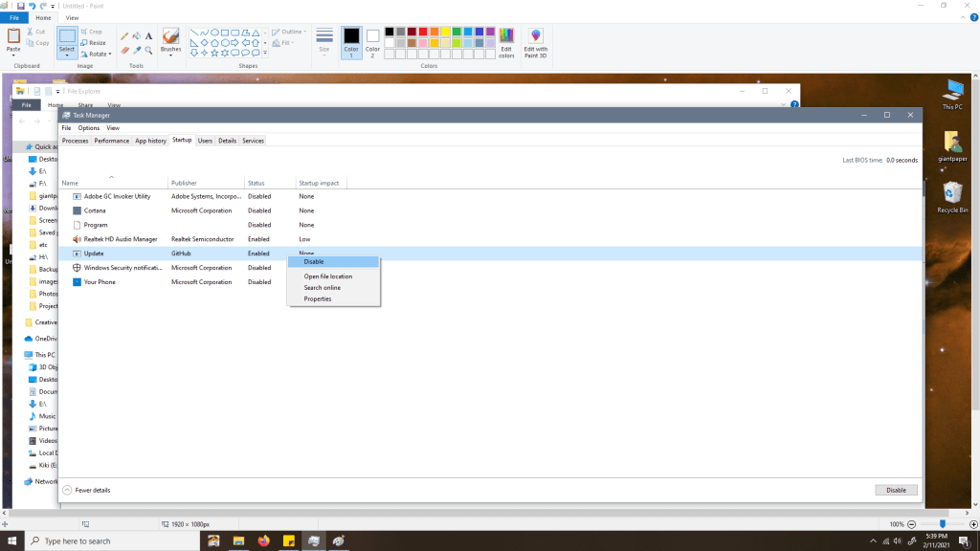The width and height of the screenshot is (980, 551).
Task: Pick the yellow color swatch
Action: pos(446,32)
